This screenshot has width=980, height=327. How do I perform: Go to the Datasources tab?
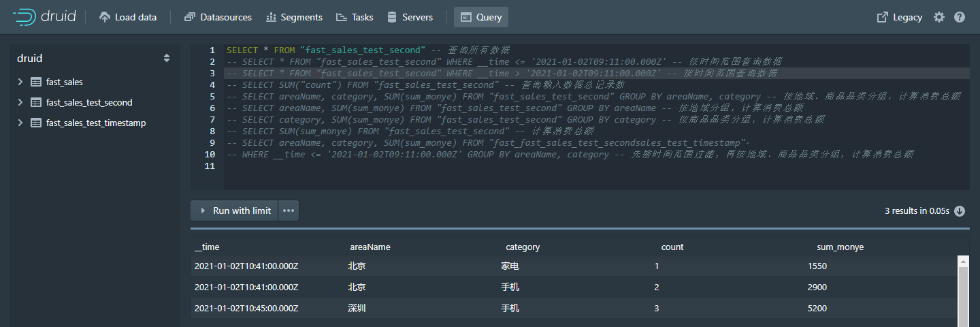point(218,17)
